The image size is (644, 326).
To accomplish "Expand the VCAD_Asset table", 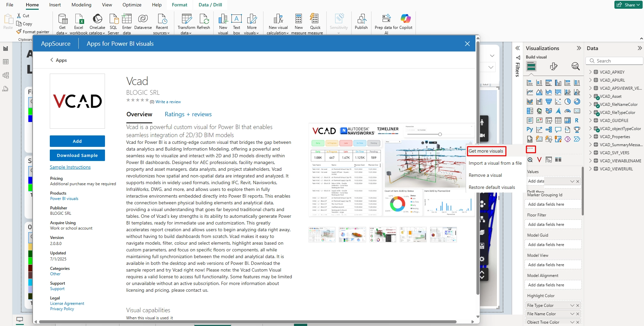I will coord(590,96).
